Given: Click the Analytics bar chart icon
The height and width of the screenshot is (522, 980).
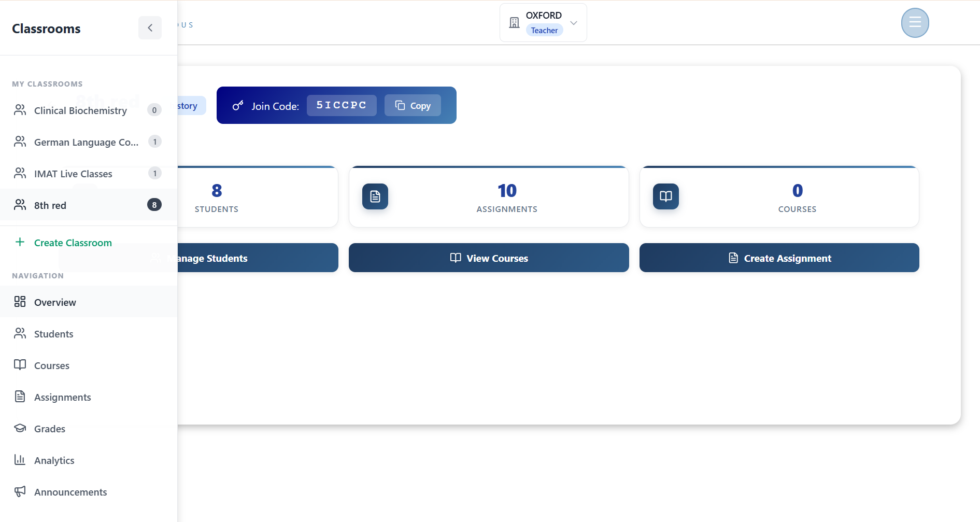Looking at the screenshot, I should click(20, 460).
